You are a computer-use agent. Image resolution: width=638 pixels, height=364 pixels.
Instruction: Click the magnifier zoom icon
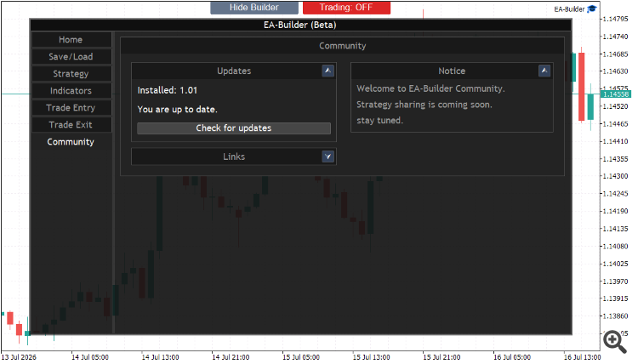pos(615,341)
